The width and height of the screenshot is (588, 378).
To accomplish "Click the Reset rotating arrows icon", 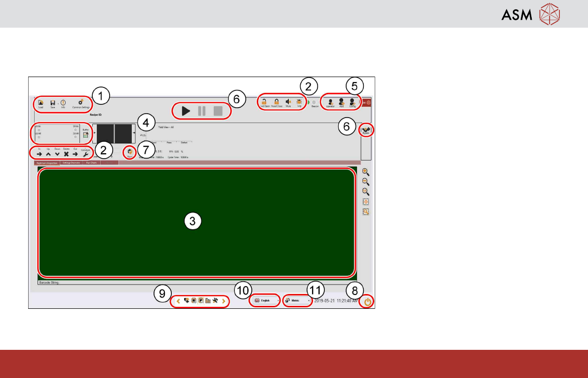I will coord(130,152).
